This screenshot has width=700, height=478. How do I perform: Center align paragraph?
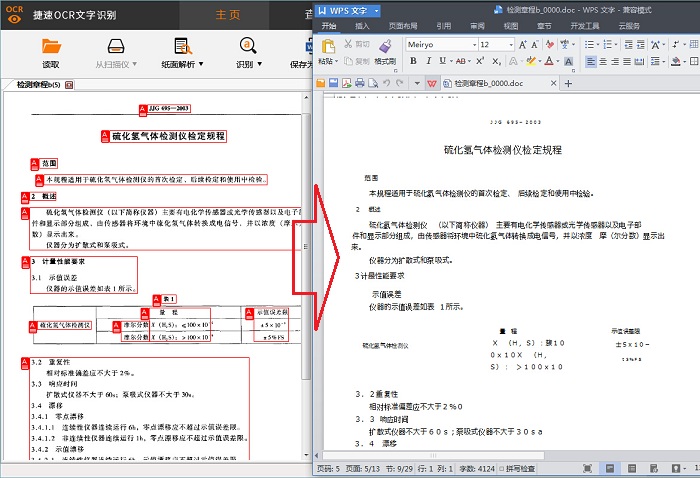603,61
